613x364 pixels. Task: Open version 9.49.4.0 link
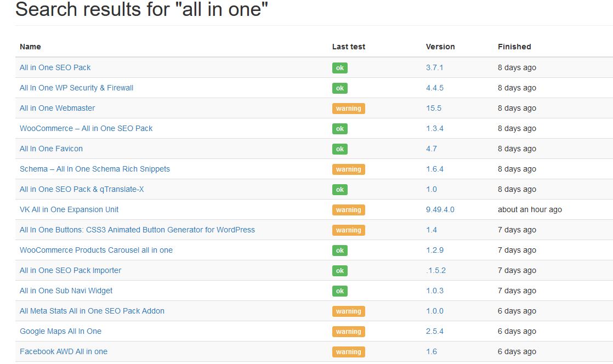tap(440, 210)
